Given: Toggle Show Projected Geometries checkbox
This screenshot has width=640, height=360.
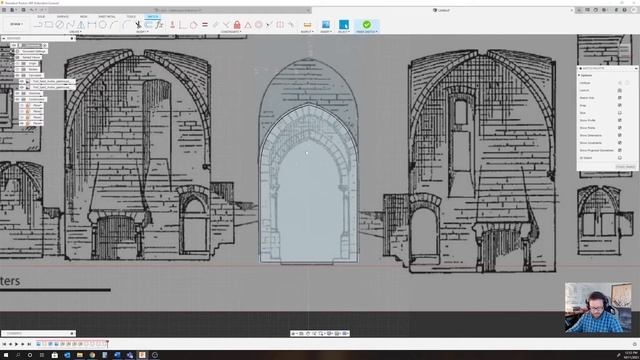Looking at the screenshot, I should click(620, 150).
